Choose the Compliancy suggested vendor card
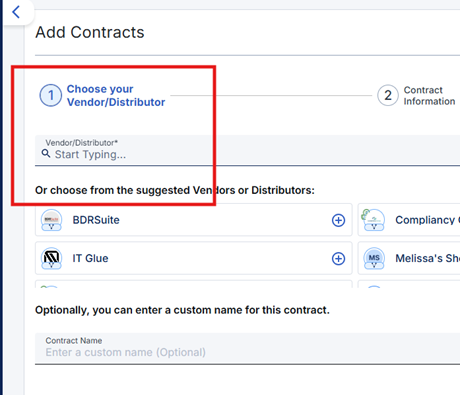This screenshot has width=460, height=395. [409, 220]
